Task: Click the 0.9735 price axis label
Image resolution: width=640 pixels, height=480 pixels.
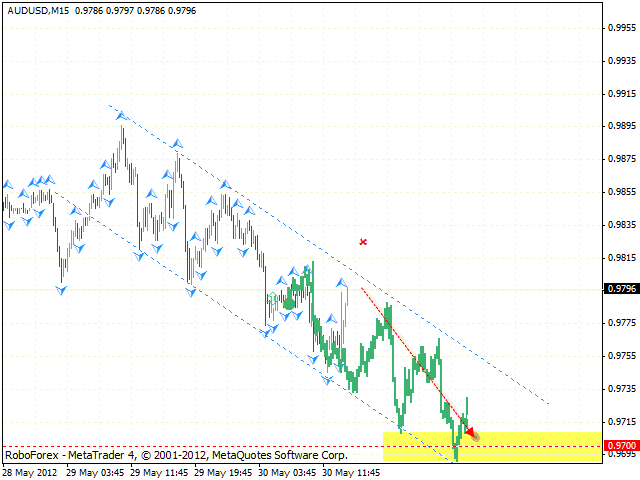Action: [620, 388]
